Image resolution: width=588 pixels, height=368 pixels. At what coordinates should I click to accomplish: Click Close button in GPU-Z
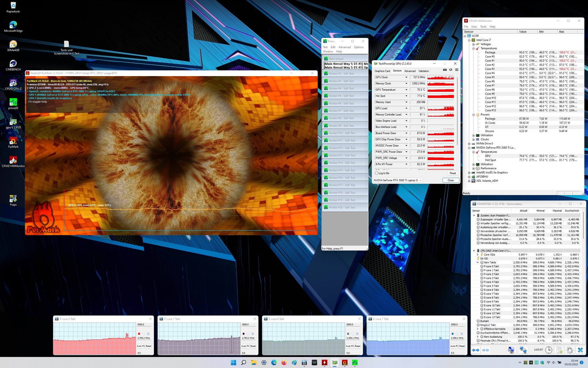coord(451,180)
